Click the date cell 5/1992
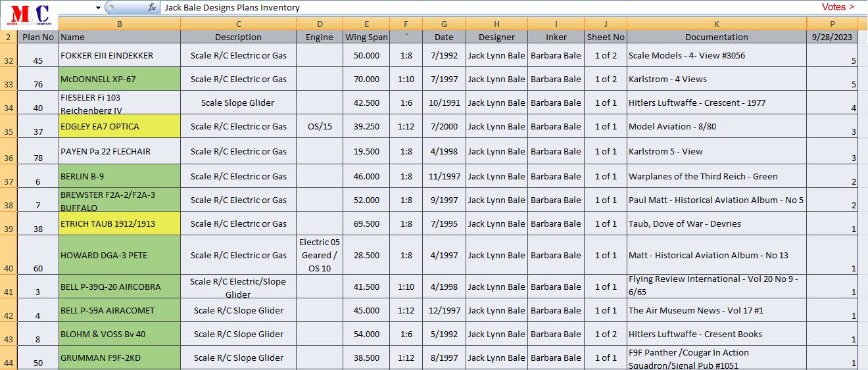This screenshot has height=370, width=868. [x=444, y=334]
